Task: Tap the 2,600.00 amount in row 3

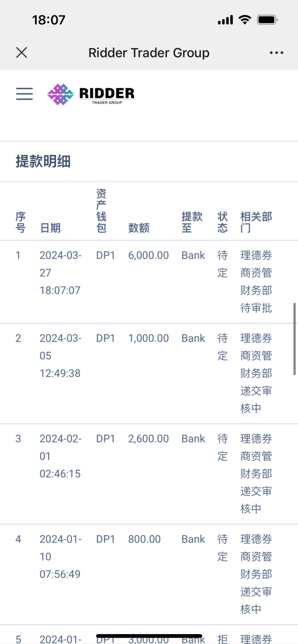Action: 149,439
